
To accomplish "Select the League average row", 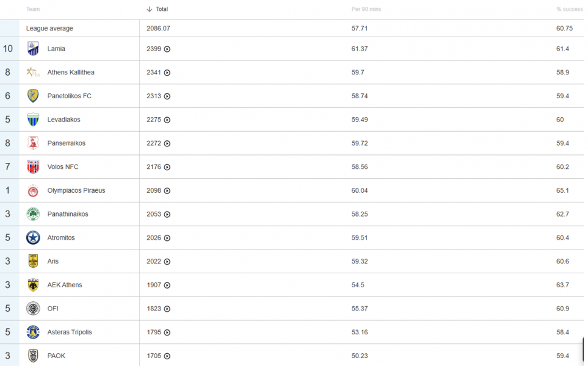I will click(292, 28).
